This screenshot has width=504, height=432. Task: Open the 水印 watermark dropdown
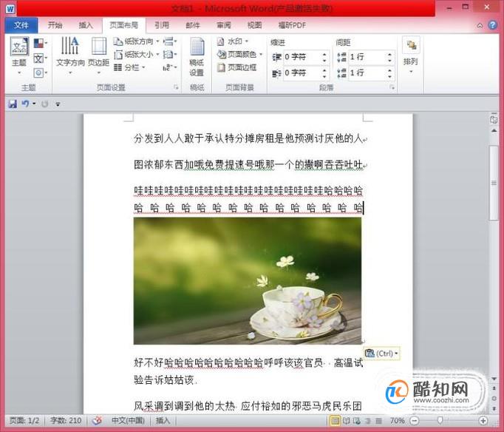coord(233,41)
